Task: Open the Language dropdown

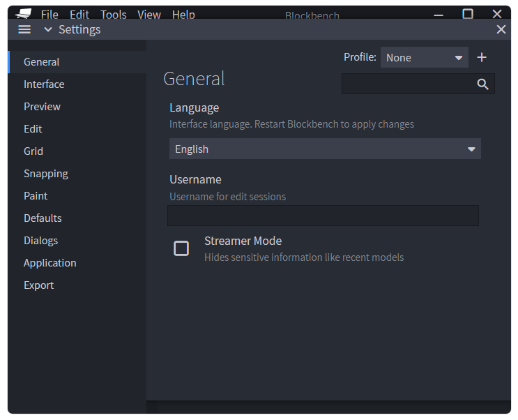Action: click(x=325, y=149)
